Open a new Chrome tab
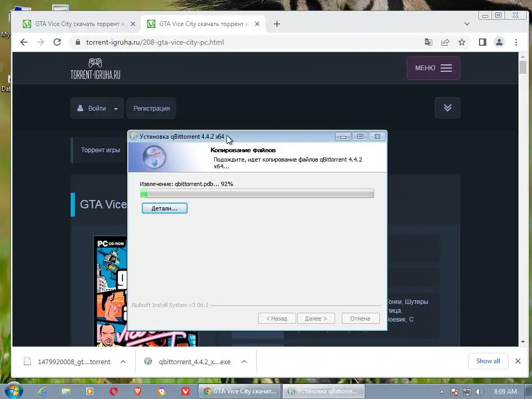This screenshot has width=532, height=399. click(277, 24)
